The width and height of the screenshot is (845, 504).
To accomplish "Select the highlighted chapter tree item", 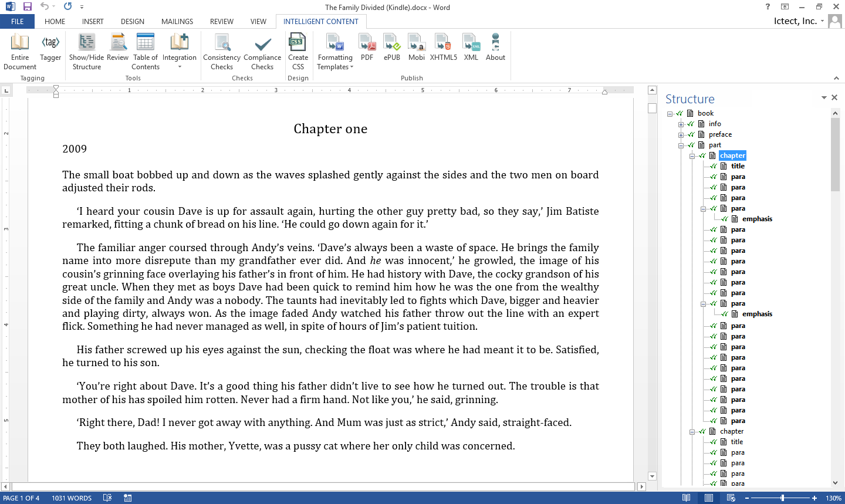I will point(732,155).
